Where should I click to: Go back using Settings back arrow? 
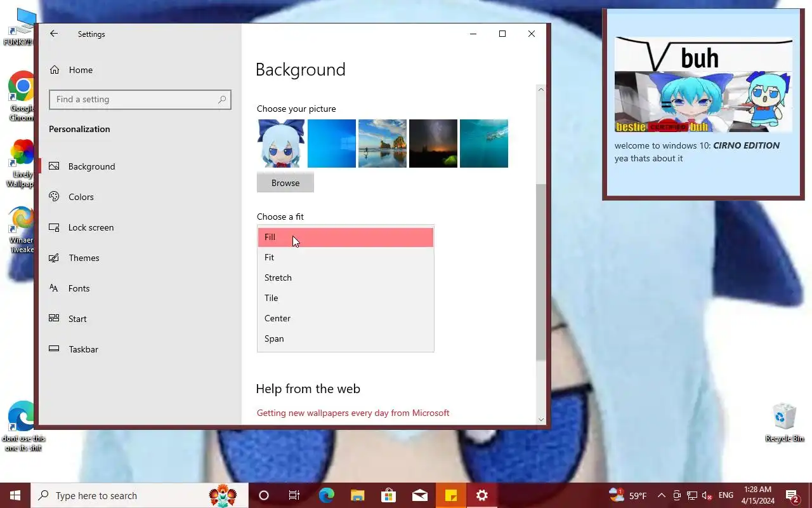[x=54, y=34]
